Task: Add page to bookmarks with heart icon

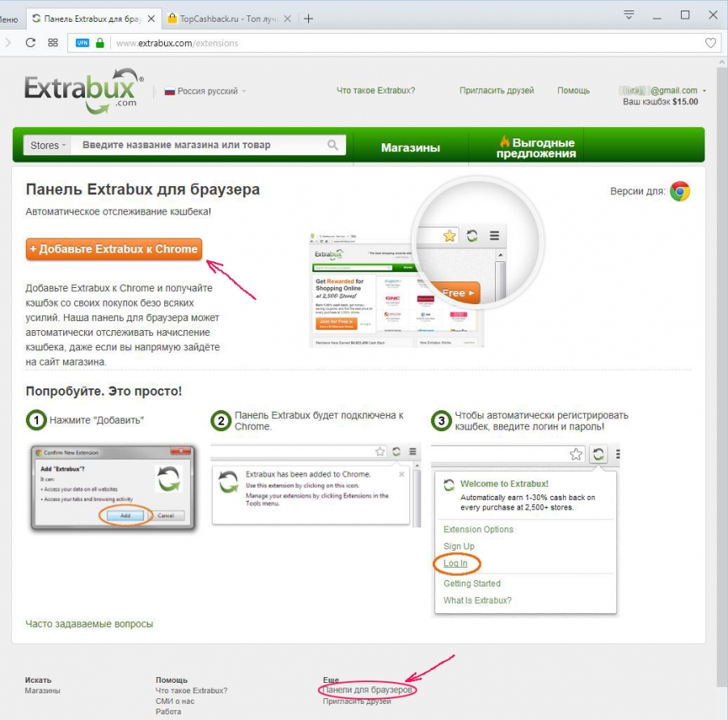Action: 710,43
